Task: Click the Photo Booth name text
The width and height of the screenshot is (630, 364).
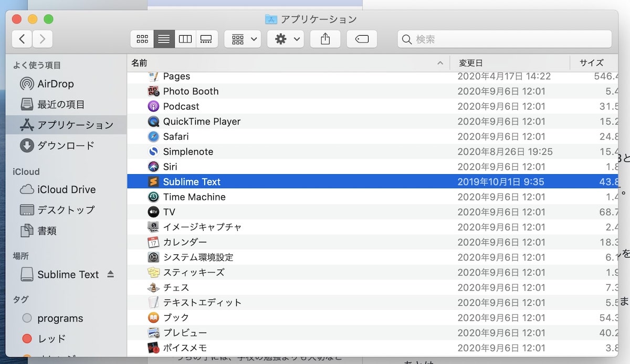Action: coord(191,91)
